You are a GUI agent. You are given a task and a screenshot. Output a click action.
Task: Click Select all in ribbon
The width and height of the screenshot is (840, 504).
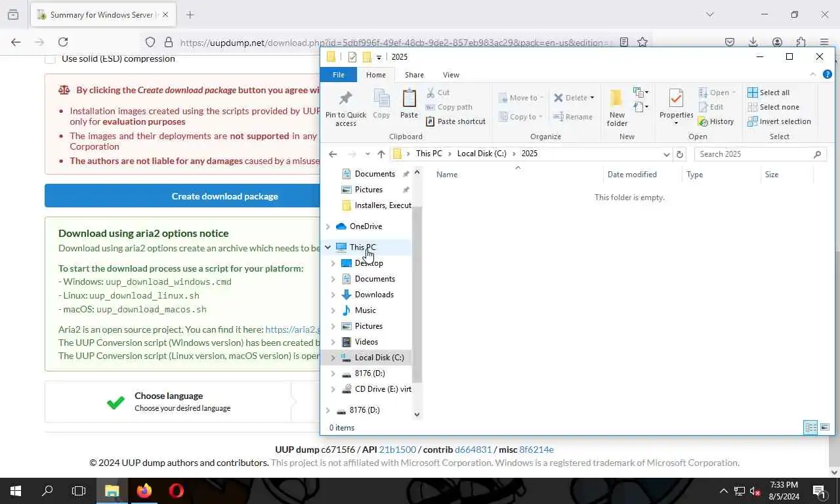coord(768,93)
